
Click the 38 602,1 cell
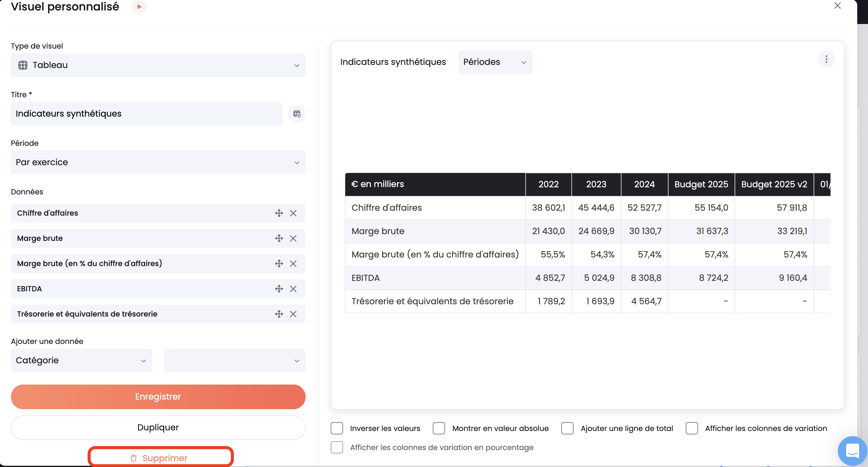click(548, 208)
